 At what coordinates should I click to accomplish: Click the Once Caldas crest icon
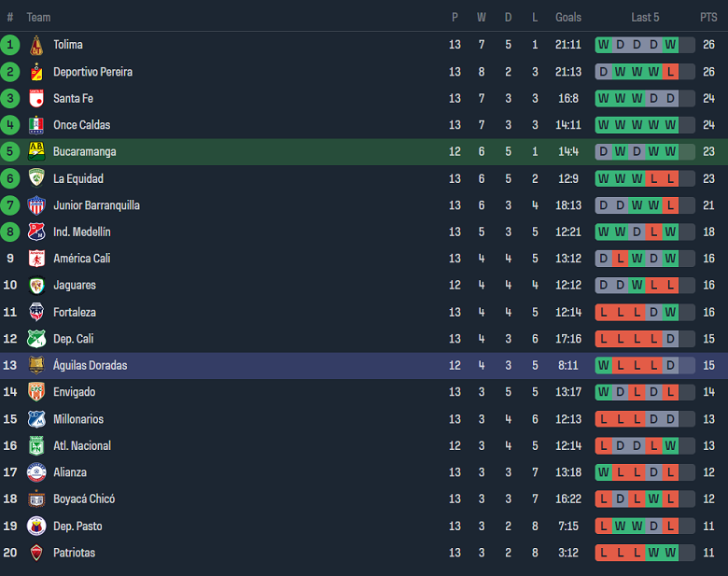36,125
